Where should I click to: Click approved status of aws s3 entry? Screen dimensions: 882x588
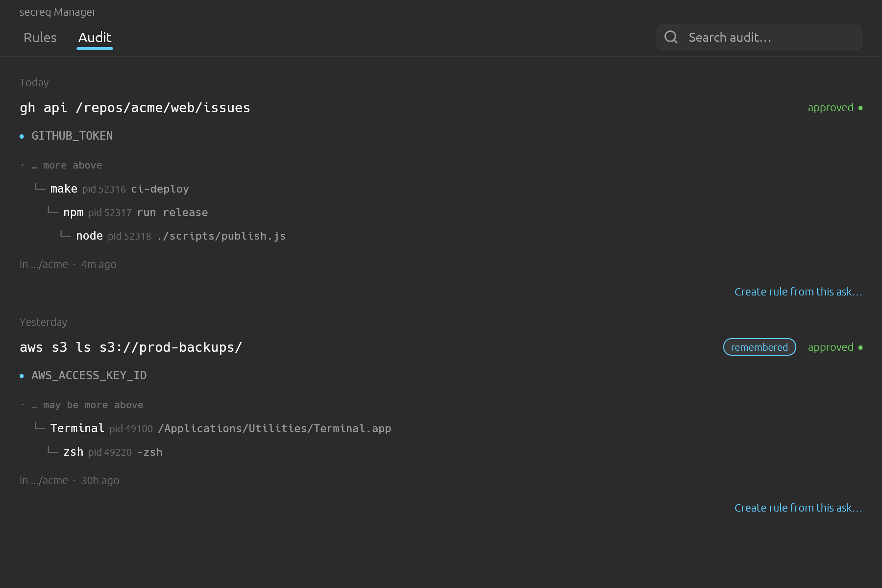click(x=835, y=347)
